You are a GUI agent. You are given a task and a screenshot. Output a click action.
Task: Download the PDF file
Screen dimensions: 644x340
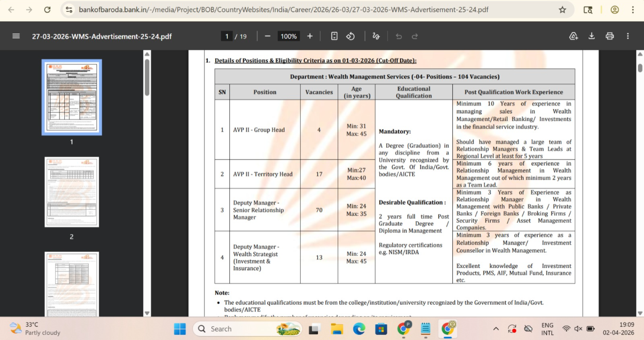tap(592, 36)
